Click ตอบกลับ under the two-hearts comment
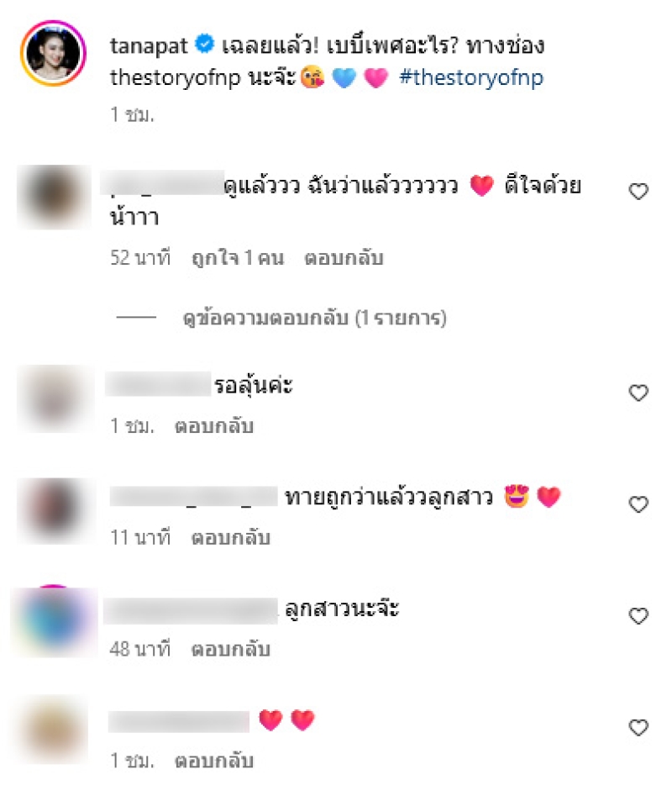The width and height of the screenshot is (672, 791). point(213,761)
